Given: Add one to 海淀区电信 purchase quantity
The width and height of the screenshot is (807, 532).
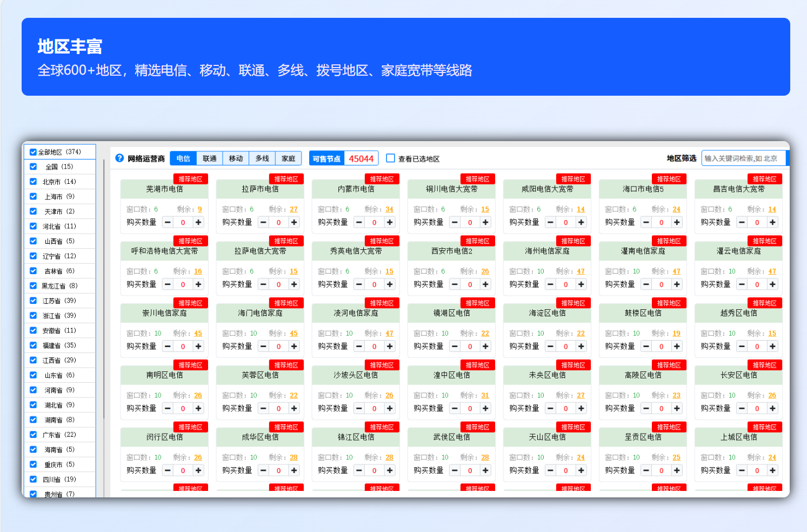Looking at the screenshot, I should coord(581,347).
